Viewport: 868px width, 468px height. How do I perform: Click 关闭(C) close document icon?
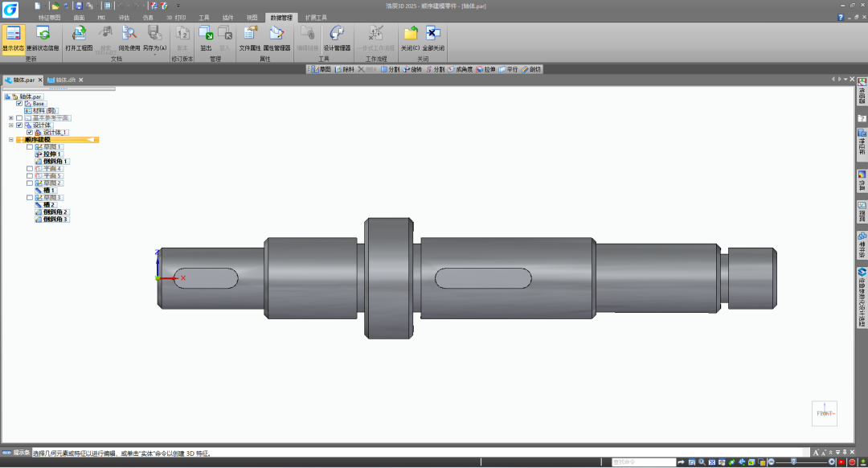pyautogui.click(x=410, y=33)
